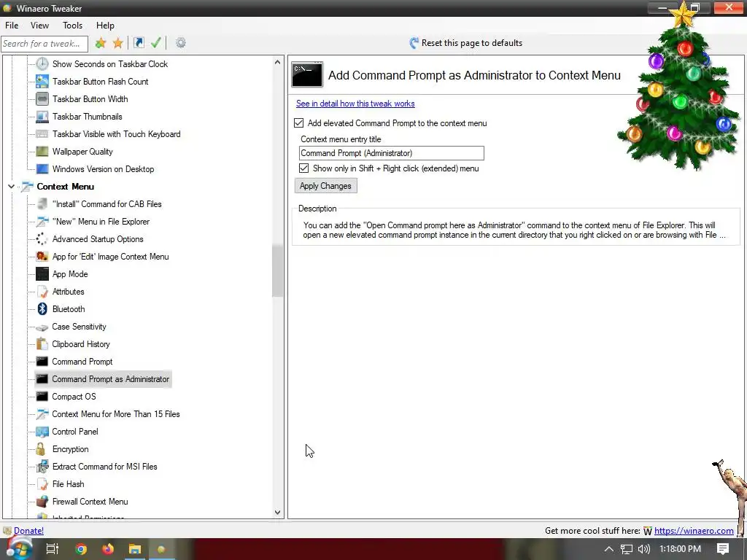Show hidden system tray icons chevron
747x560 pixels.
(608, 549)
